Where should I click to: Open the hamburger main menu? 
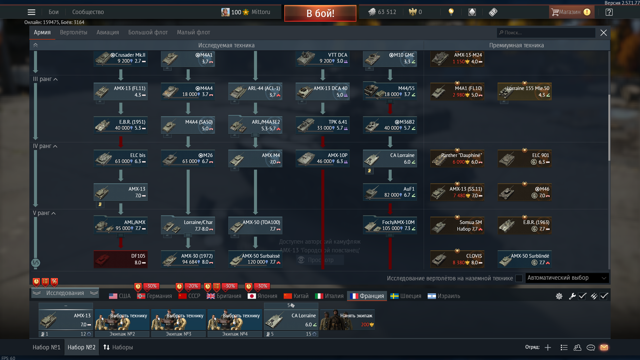coord(31,12)
